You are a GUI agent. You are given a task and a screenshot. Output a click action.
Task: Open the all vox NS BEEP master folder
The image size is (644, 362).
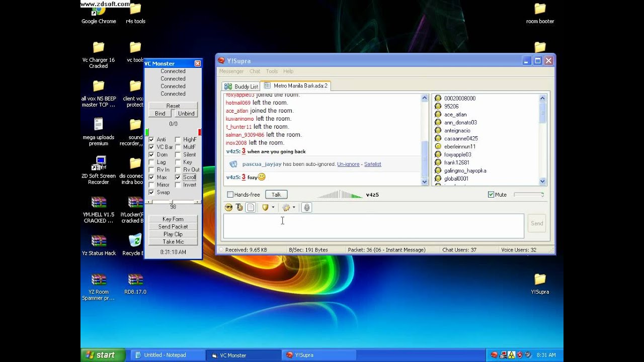click(99, 94)
